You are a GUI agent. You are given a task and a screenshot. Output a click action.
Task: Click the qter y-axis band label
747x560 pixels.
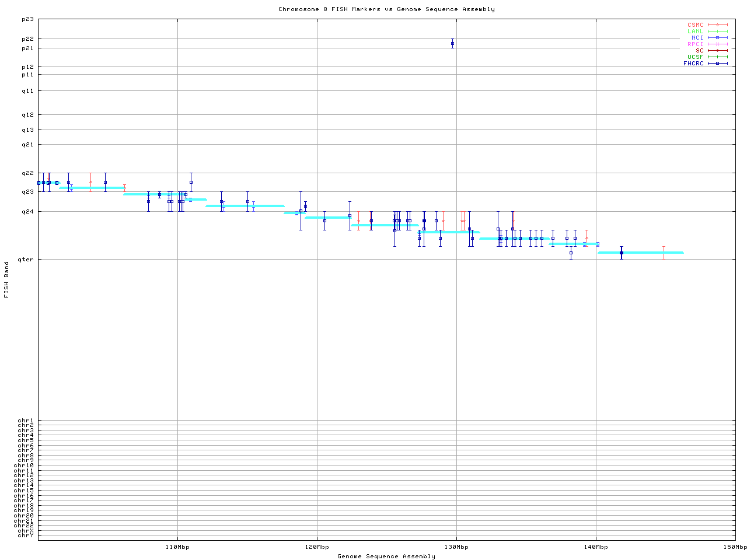(25, 259)
